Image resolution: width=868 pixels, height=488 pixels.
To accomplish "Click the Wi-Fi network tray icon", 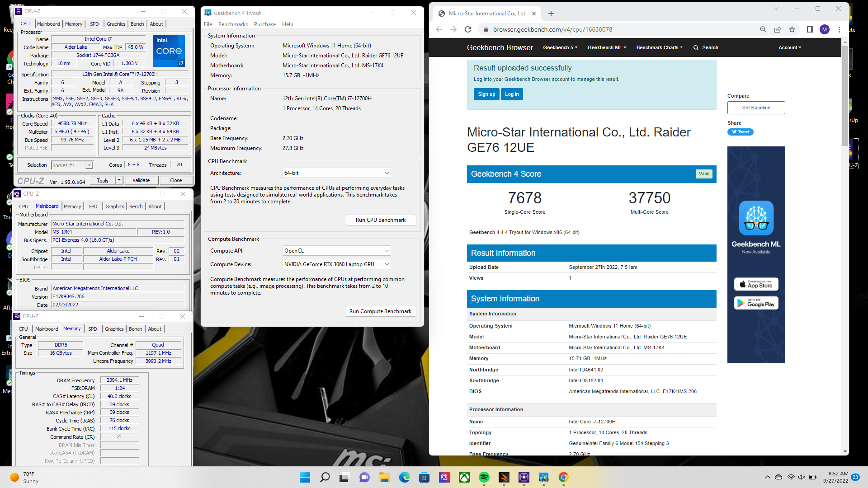I will tap(791, 477).
